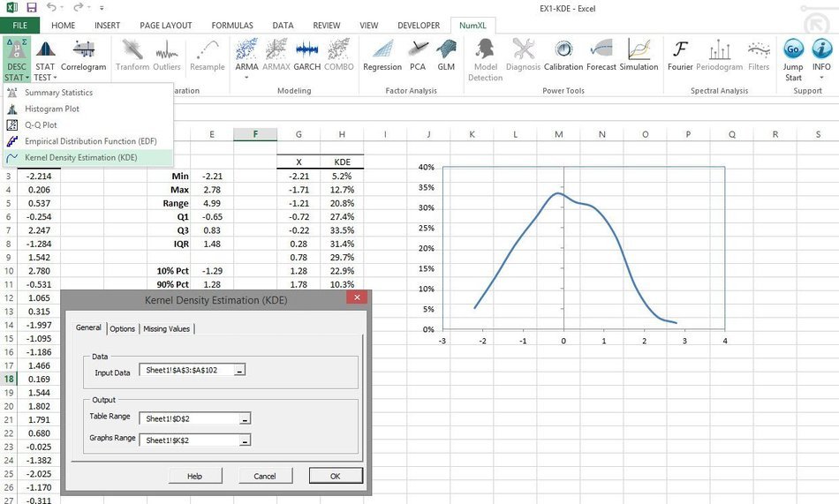Select the General tab in KDE dialog
This screenshot has width=839, height=504.
tap(88, 327)
